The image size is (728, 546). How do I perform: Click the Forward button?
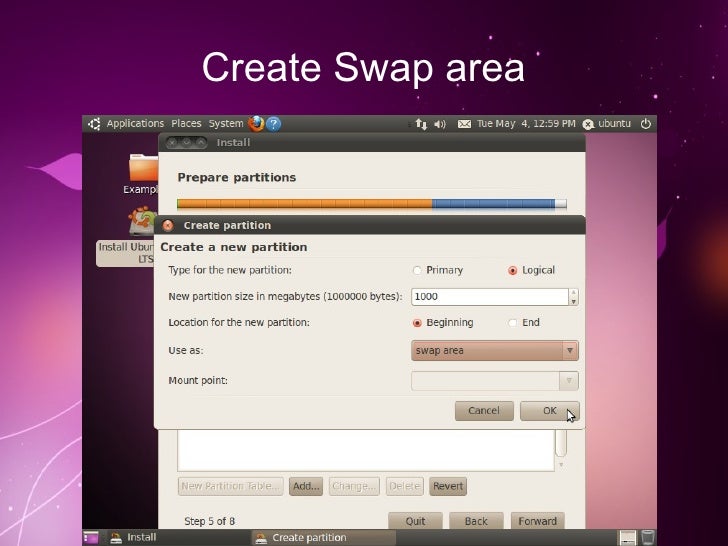(537, 521)
